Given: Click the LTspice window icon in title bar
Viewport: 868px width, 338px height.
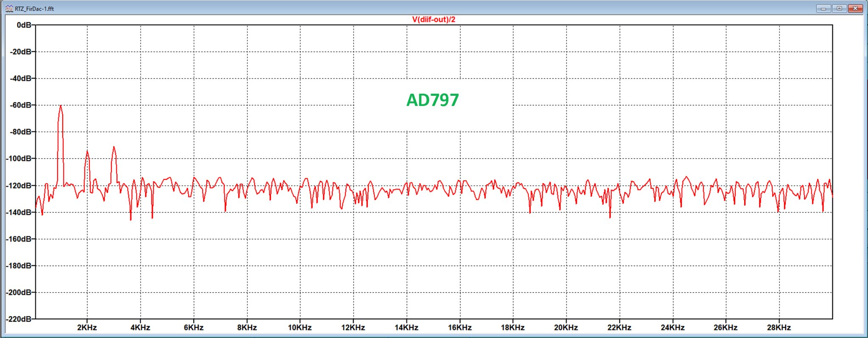Looking at the screenshot, I should [x=9, y=8].
